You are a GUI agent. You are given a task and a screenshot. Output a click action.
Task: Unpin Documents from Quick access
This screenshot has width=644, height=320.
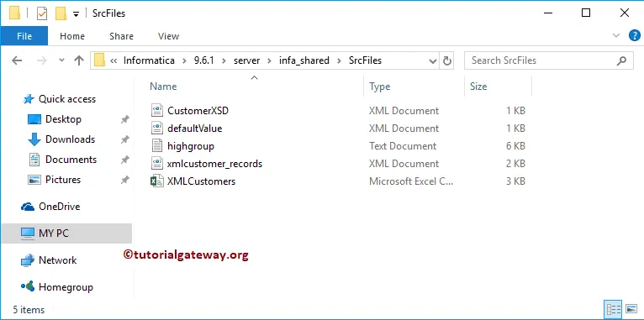[x=125, y=160]
